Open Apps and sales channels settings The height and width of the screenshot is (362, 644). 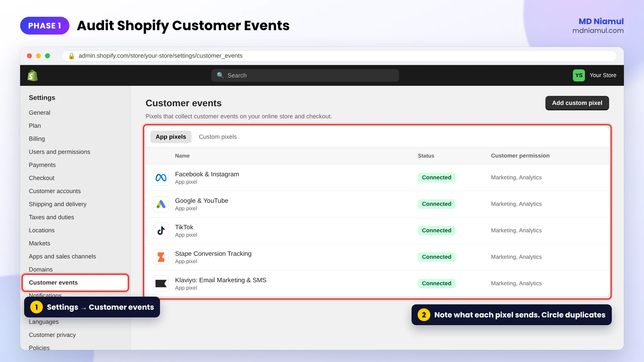pos(62,256)
